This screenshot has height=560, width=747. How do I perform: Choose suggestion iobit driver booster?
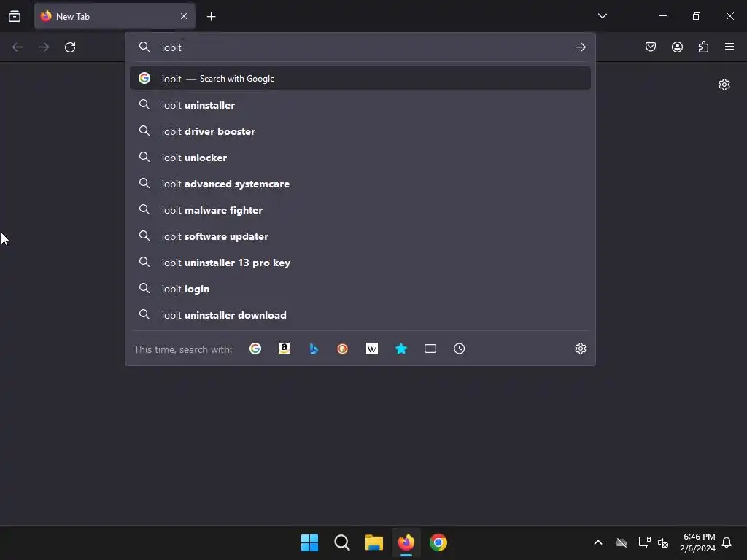(x=360, y=131)
